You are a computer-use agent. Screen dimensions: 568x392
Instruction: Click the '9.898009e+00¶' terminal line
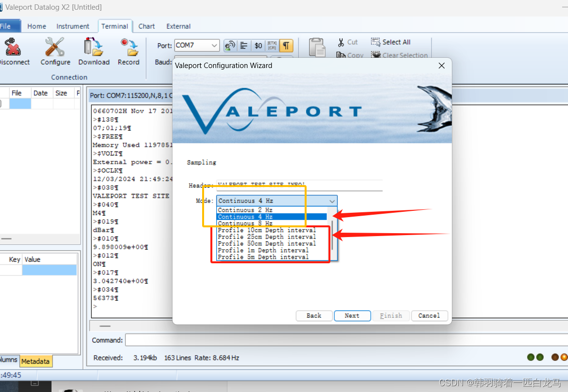point(120,247)
